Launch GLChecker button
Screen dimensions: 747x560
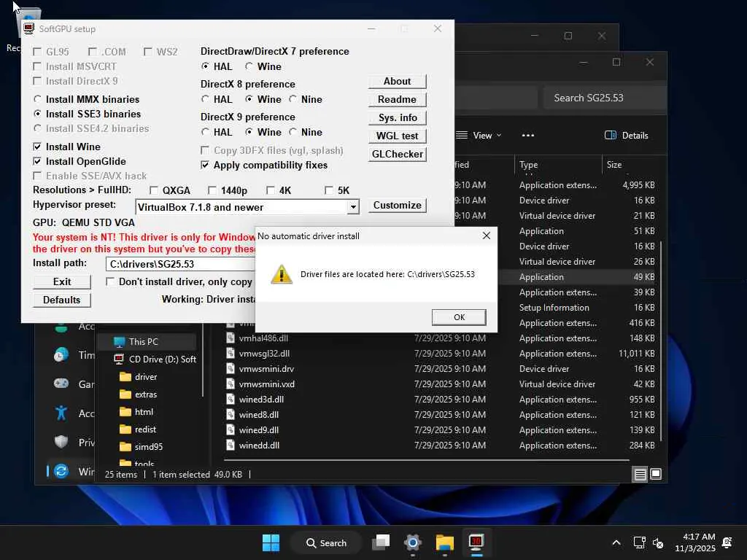(x=397, y=154)
